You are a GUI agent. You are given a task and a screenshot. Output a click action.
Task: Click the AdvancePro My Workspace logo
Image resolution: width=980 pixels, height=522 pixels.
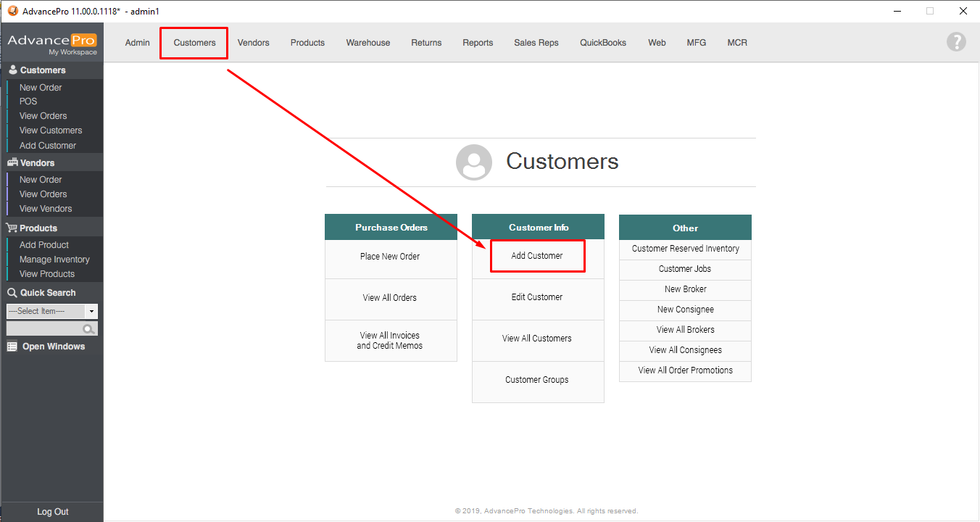click(x=52, y=43)
